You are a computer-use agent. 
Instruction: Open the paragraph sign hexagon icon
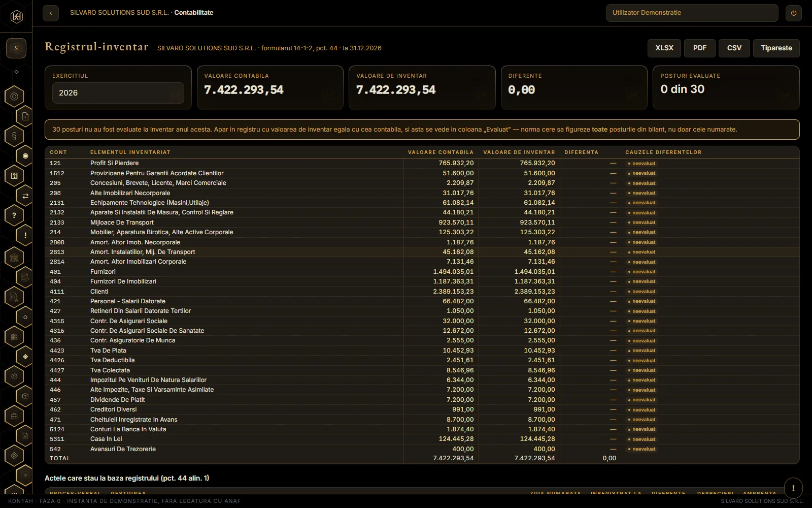click(14, 136)
